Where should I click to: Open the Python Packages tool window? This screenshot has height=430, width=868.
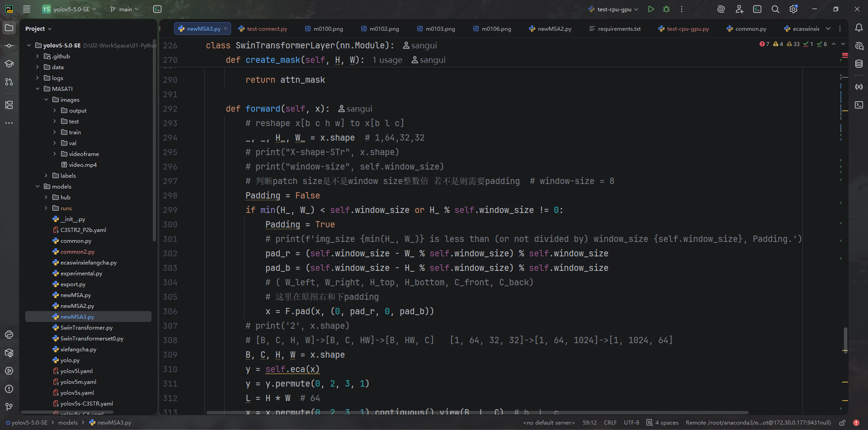pyautogui.click(x=9, y=353)
